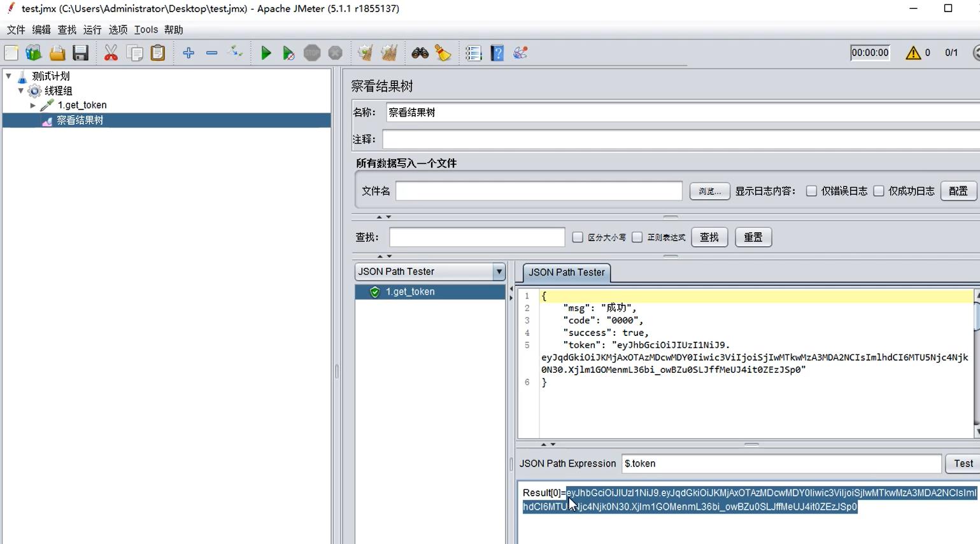This screenshot has width=980, height=544.
Task: Click the warning triangle log icon
Action: [913, 53]
